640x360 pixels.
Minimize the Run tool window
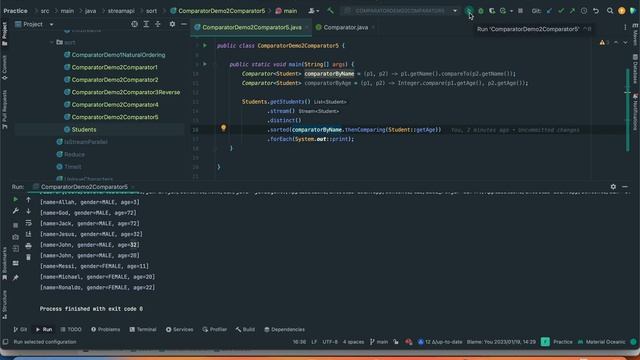point(625,187)
